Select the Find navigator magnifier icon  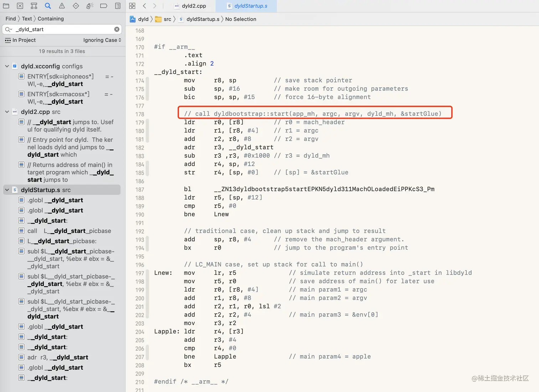click(x=48, y=6)
